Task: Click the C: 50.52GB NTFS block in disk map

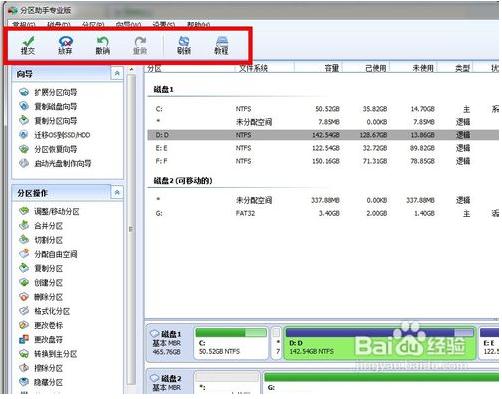Action: coord(231,343)
